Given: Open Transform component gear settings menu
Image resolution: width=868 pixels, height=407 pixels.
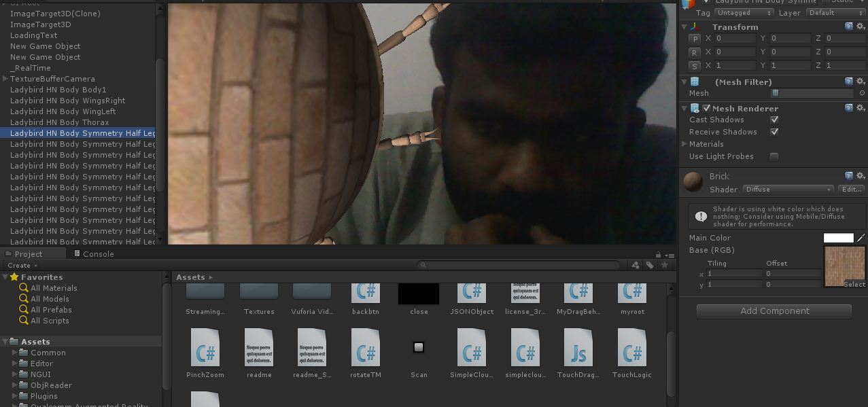Looking at the screenshot, I should (861, 26).
